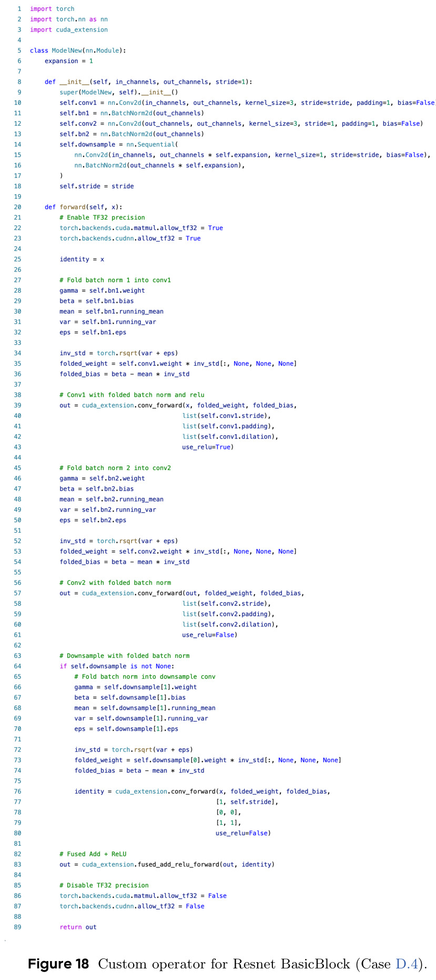Select the 'self.conv1 = nn.Conv2d' line

click(247, 103)
